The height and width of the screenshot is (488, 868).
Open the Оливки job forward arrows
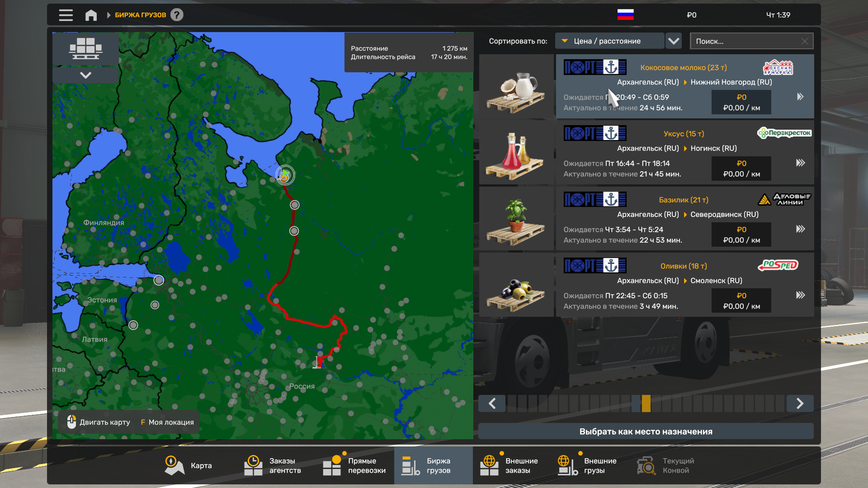(800, 295)
